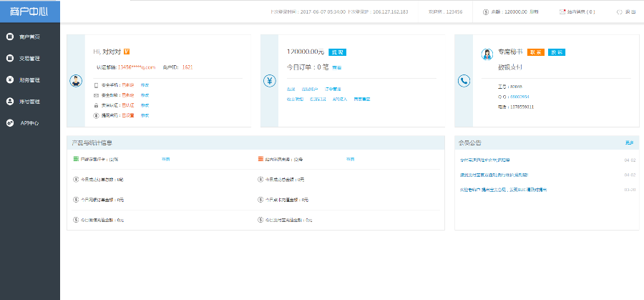Click the envelope icon next to 站内信息 in header
The width and height of the screenshot is (644, 300).
[x=562, y=12]
